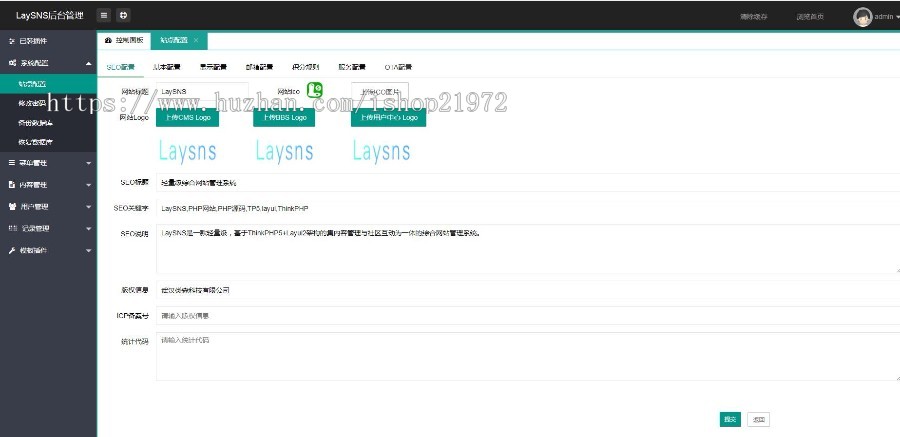900x437 pixels.
Task: Toggle the sidebar with the hamburger icon
Action: (103, 16)
